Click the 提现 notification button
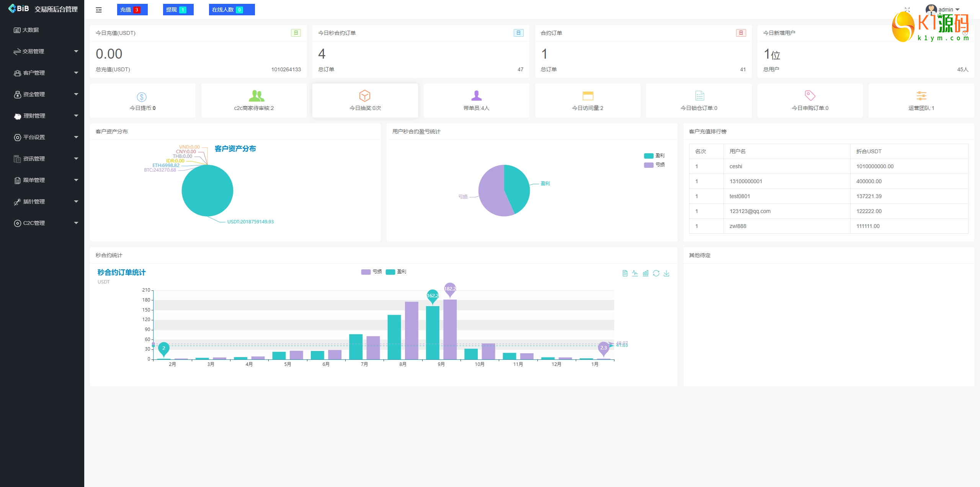Screen dimensions: 980x487 pyautogui.click(x=178, y=10)
